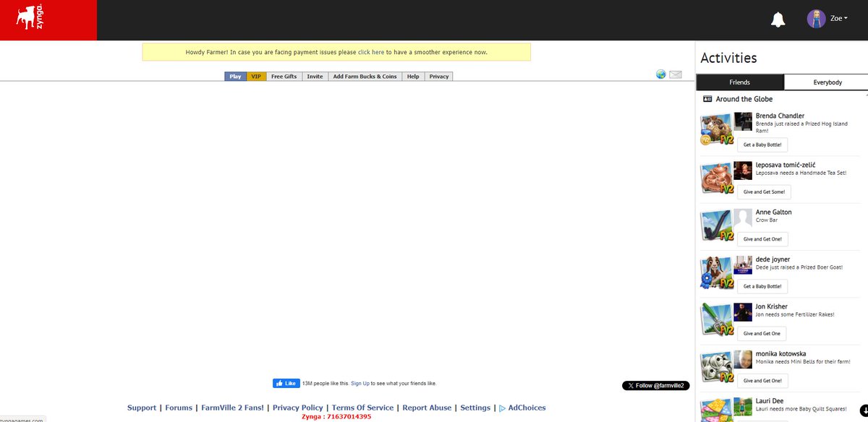Click Jon Krisher's profile picture
The image size is (868, 422).
[x=743, y=312]
